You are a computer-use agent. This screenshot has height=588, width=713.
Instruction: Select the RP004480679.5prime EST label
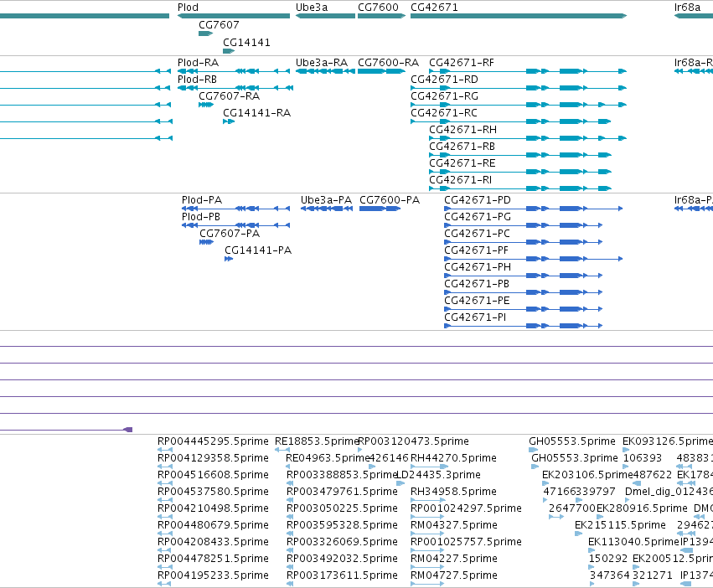(x=213, y=525)
